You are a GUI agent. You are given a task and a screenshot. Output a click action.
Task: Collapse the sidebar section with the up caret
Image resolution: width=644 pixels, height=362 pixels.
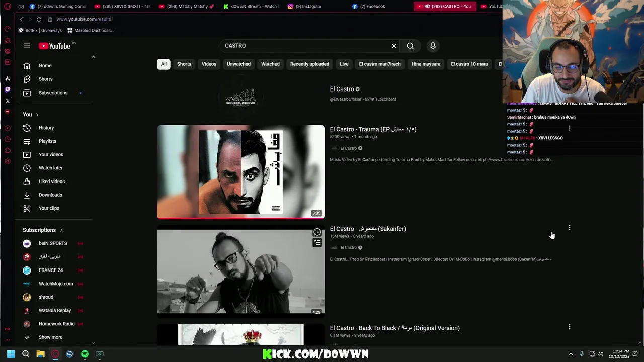point(93,57)
